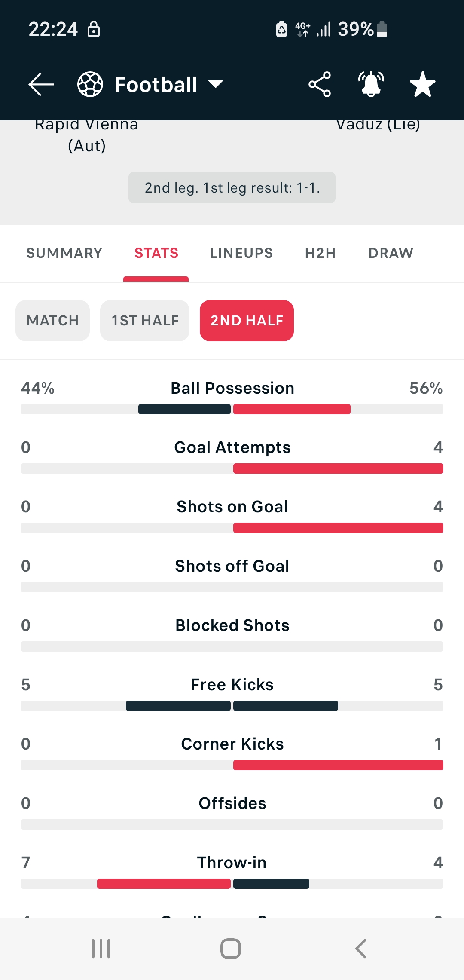The height and width of the screenshot is (980, 464).
Task: Select the 2ND HALF stats filter
Action: [x=247, y=321]
